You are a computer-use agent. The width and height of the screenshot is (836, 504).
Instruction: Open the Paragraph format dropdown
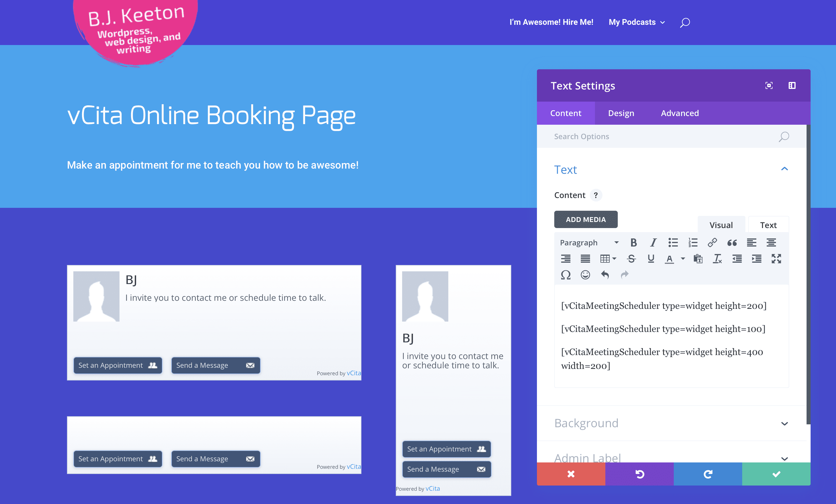pyautogui.click(x=589, y=242)
